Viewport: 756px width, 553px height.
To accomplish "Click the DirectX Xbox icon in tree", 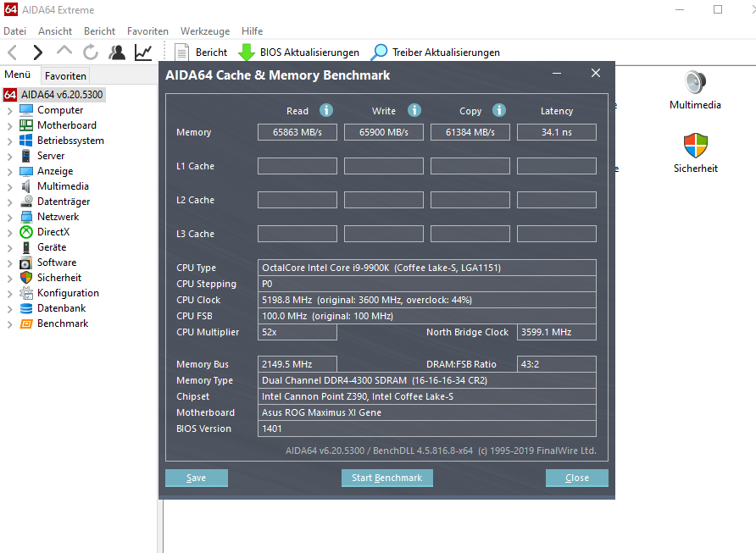I will click(26, 232).
